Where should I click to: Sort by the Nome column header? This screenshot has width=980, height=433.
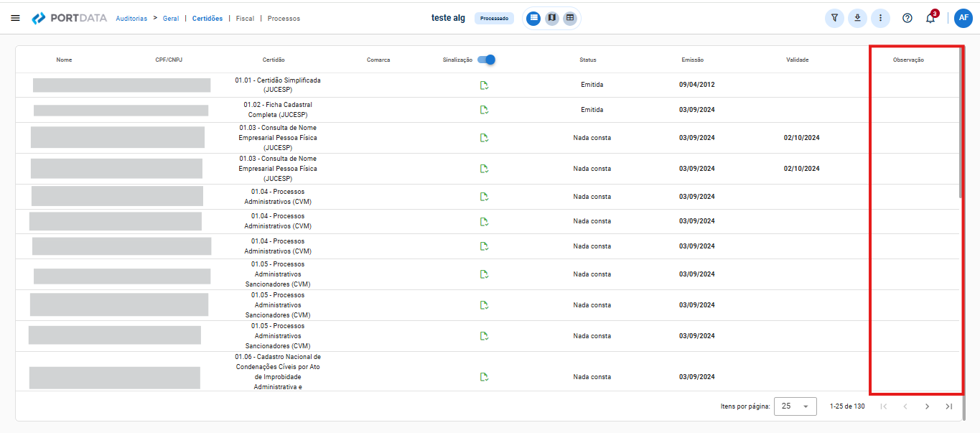(x=64, y=60)
